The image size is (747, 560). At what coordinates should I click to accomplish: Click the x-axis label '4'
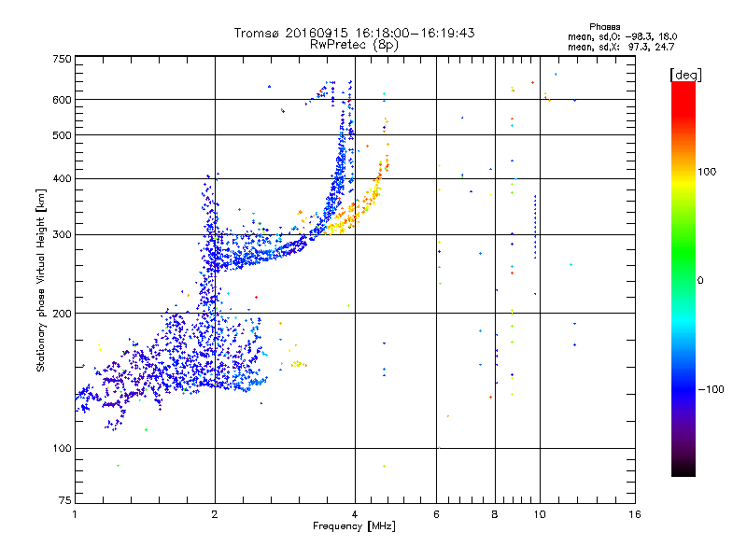tap(355, 514)
